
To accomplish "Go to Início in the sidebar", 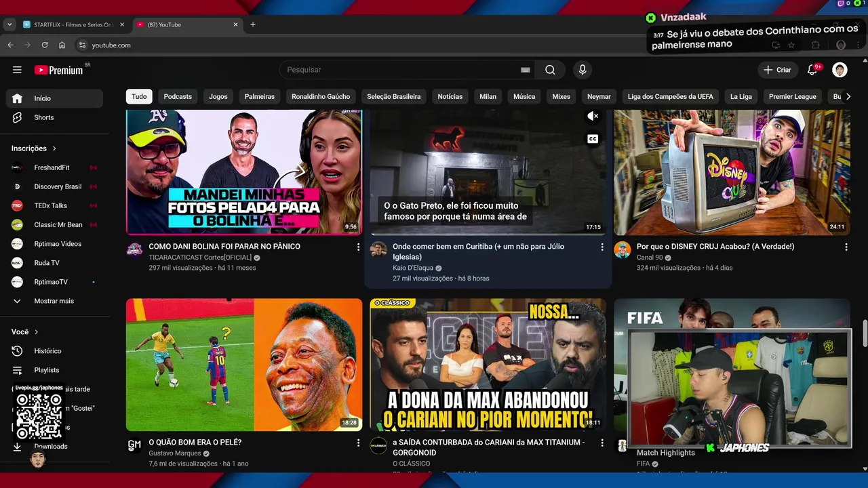I will 55,98.
